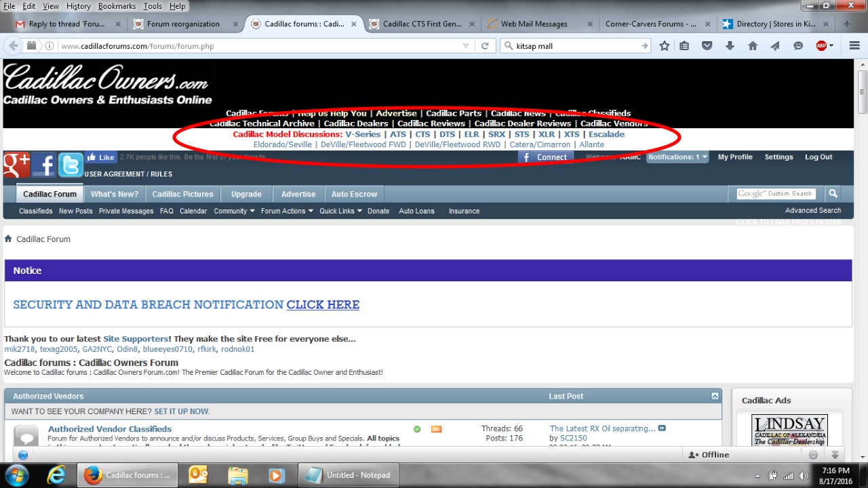868x488 pixels.
Task: Click the SET IT UP NOW link
Action: pyautogui.click(x=182, y=411)
